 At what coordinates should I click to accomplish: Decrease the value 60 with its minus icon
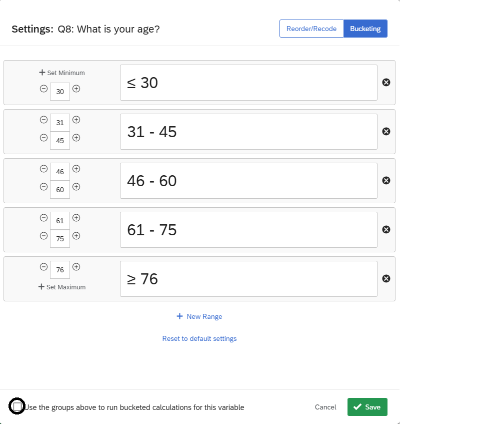point(43,187)
